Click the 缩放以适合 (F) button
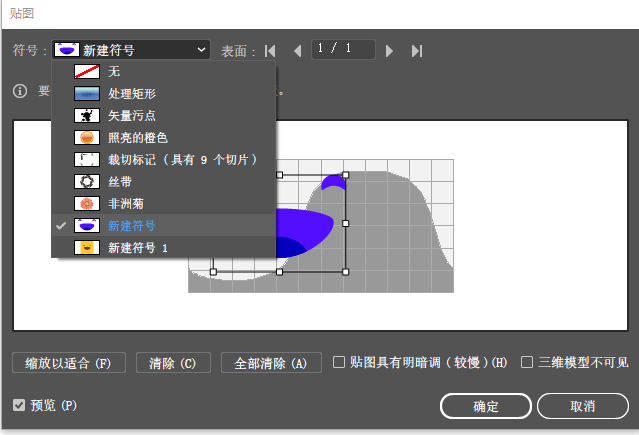 [x=69, y=362]
